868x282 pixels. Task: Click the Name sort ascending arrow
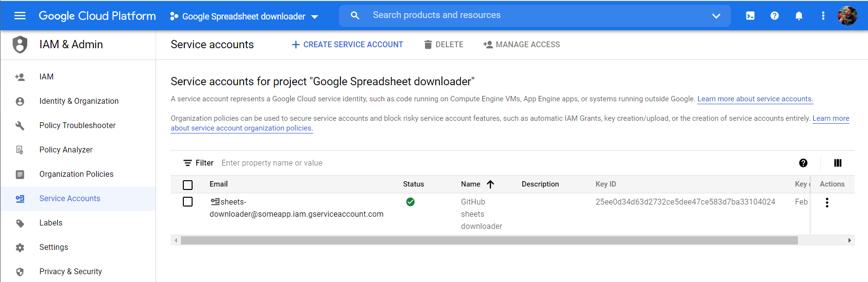(490, 184)
